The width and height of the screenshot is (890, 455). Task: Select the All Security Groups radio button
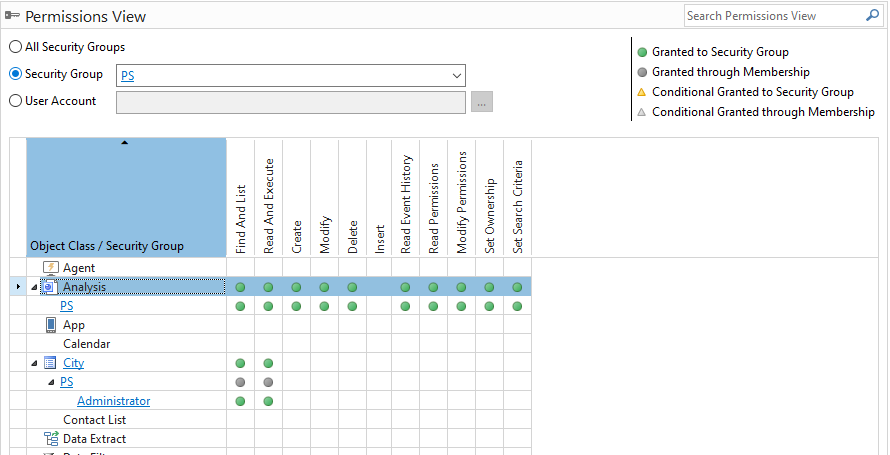(15, 47)
